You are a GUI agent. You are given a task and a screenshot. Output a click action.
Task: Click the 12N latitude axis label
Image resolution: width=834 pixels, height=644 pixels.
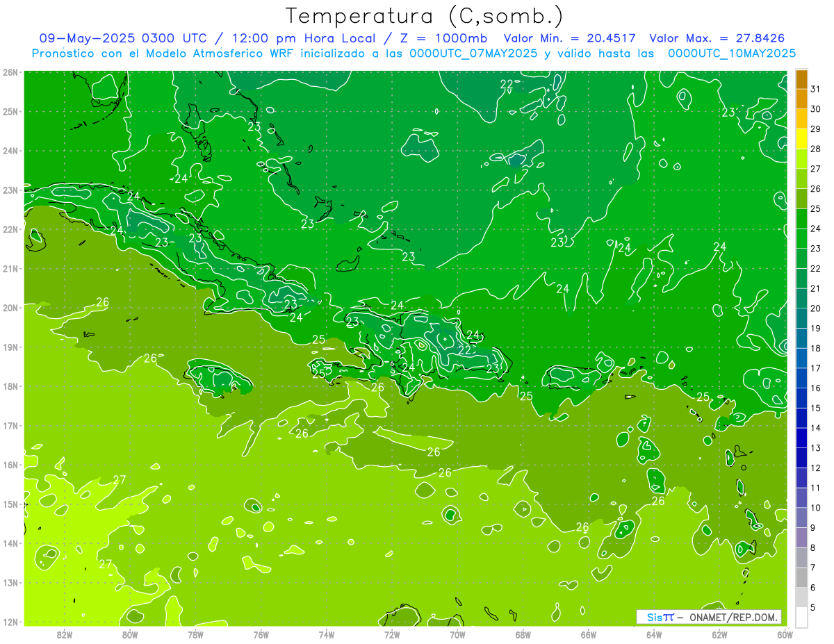pyautogui.click(x=10, y=622)
